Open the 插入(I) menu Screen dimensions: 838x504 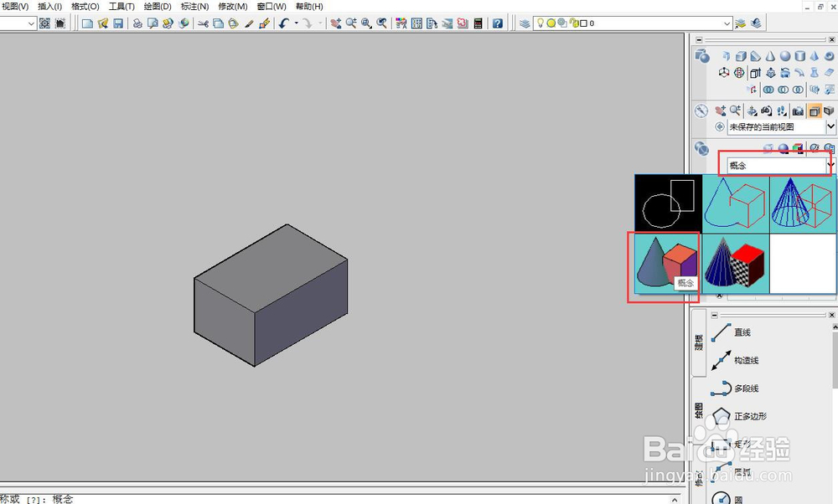click(x=49, y=7)
